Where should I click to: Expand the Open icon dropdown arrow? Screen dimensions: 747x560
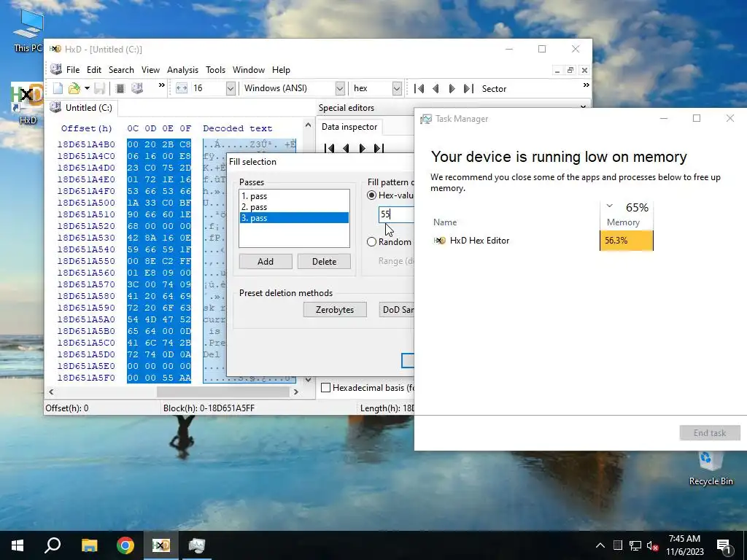coord(87,88)
